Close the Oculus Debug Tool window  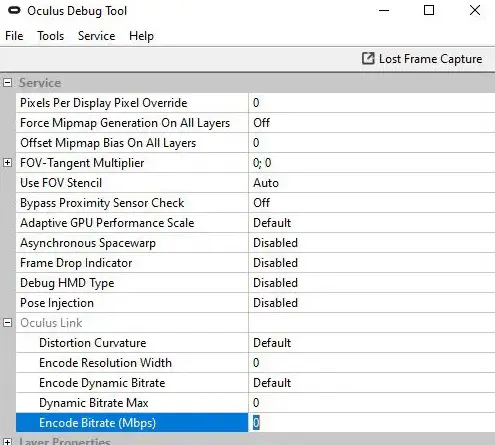click(x=475, y=10)
